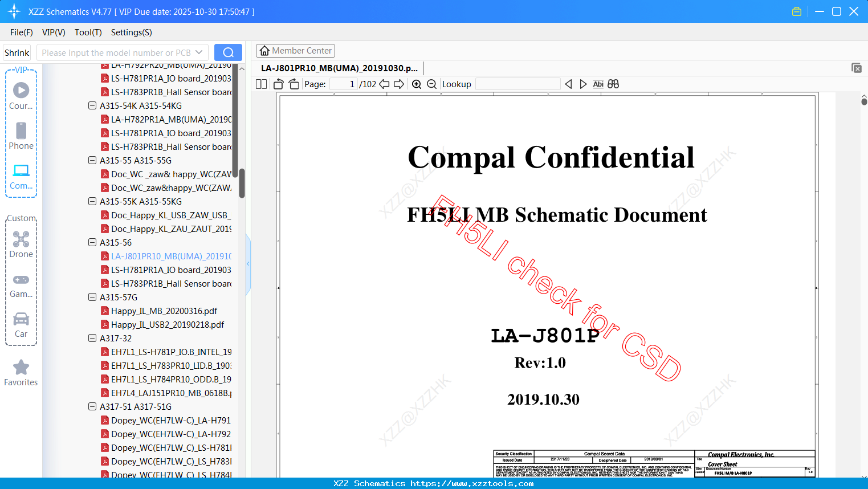Viewport: 868px width, 489px height.
Task: Toggle two-page view layout icon
Action: tap(262, 84)
